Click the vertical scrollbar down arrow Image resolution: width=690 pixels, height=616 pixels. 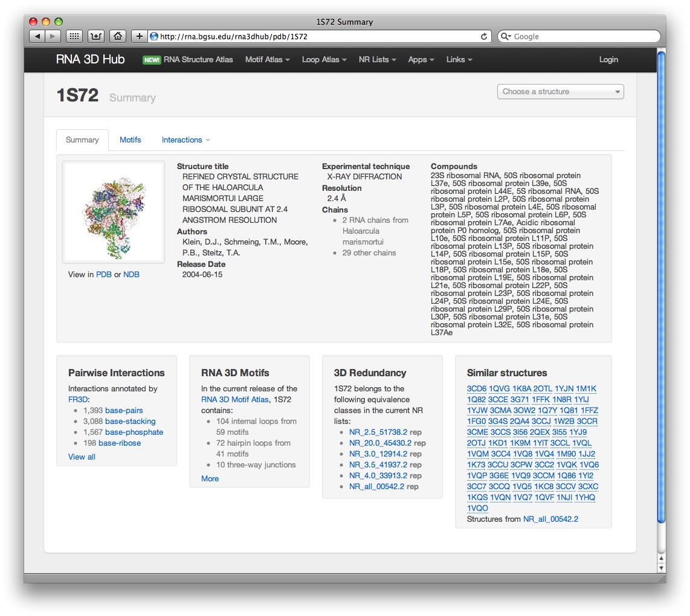tap(661, 567)
